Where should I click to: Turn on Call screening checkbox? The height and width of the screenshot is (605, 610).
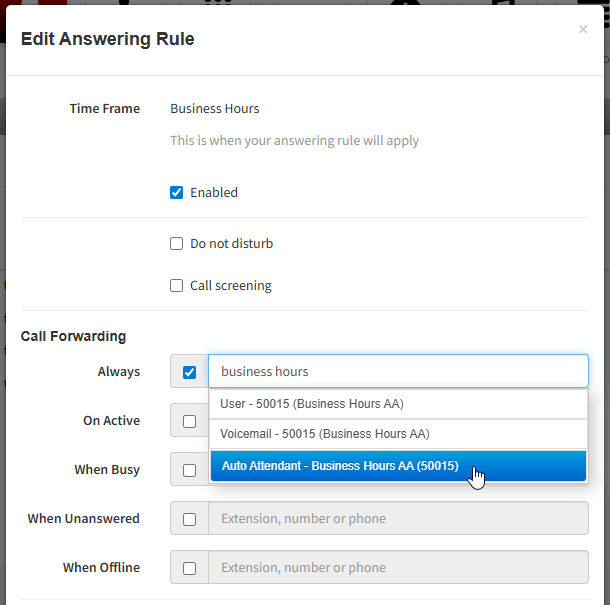pyautogui.click(x=176, y=286)
